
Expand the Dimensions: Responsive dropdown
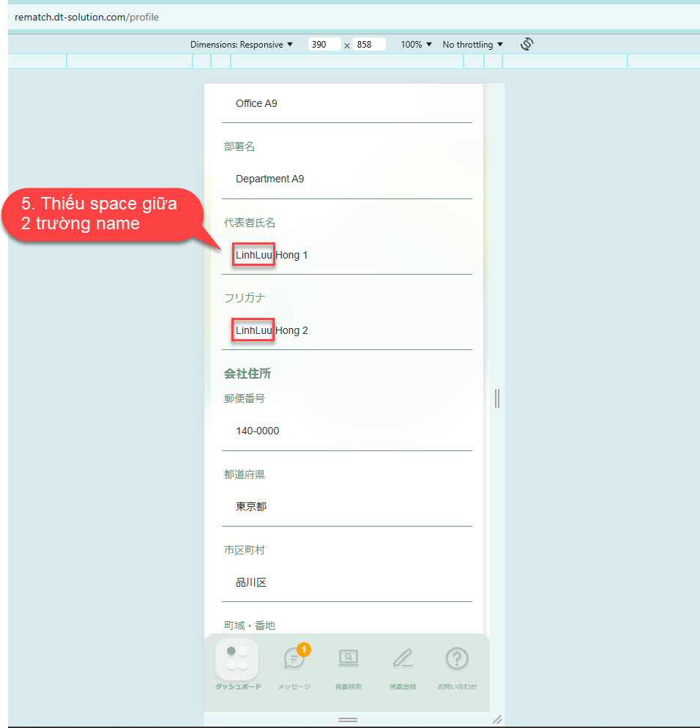pos(241,45)
